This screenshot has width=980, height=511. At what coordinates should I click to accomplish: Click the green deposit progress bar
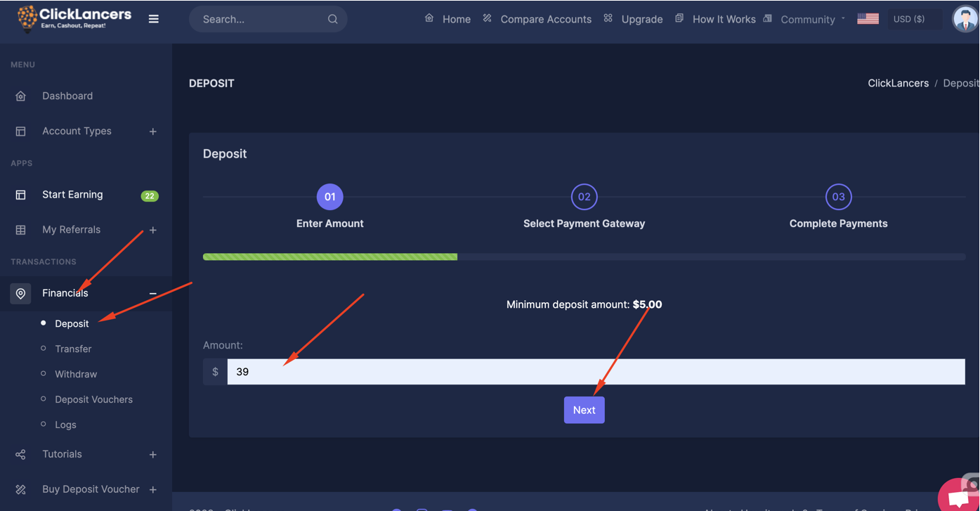pos(330,257)
